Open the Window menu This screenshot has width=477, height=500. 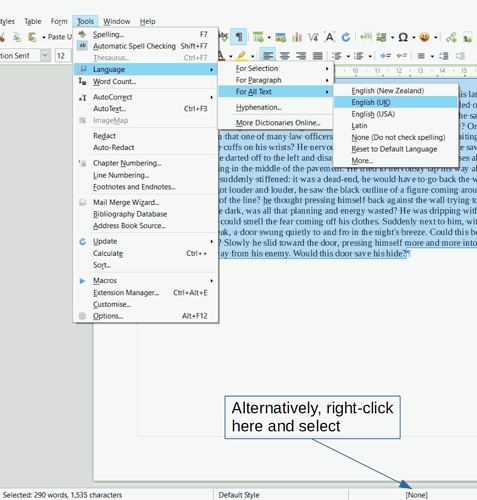pos(117,21)
